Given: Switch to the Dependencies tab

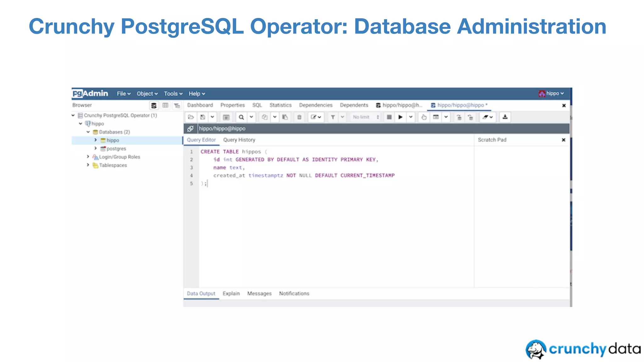Looking at the screenshot, I should (316, 105).
